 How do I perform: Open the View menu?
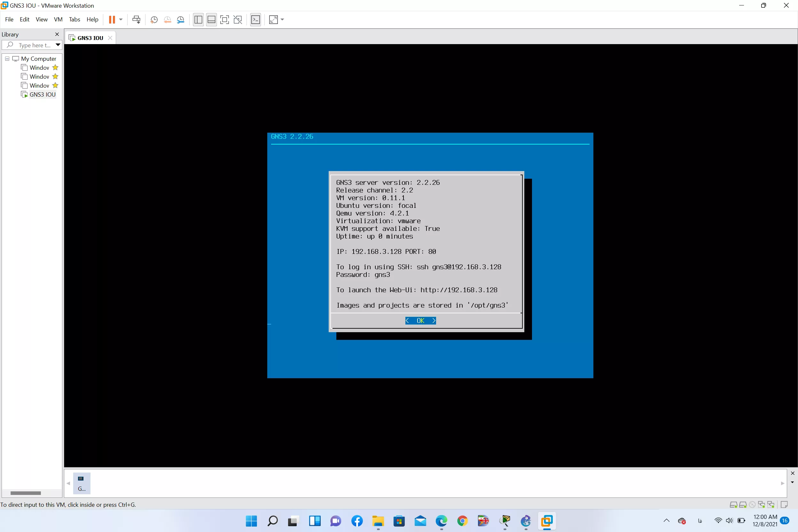[41, 19]
